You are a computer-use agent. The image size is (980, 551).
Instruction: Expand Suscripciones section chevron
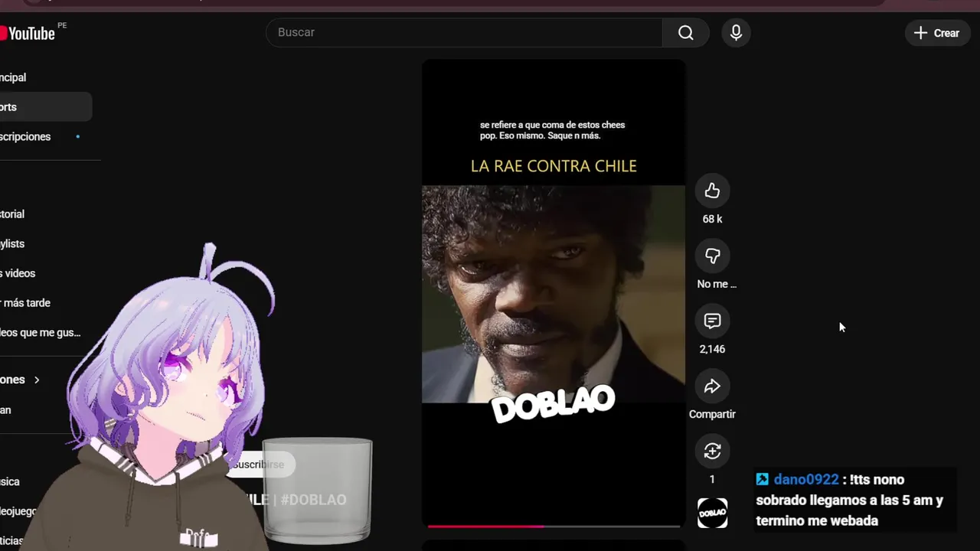pyautogui.click(x=36, y=380)
